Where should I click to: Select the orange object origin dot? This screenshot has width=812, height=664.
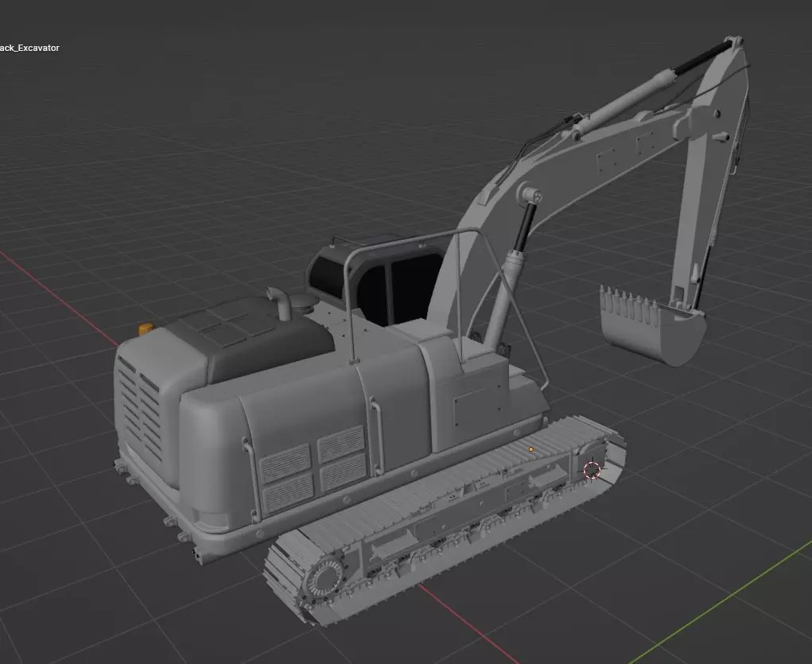point(530,449)
